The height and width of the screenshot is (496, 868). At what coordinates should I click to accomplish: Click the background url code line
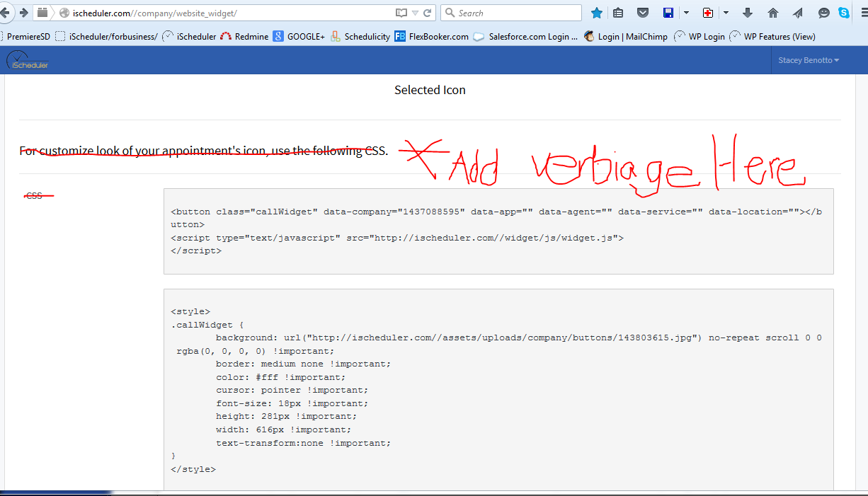[x=519, y=338]
